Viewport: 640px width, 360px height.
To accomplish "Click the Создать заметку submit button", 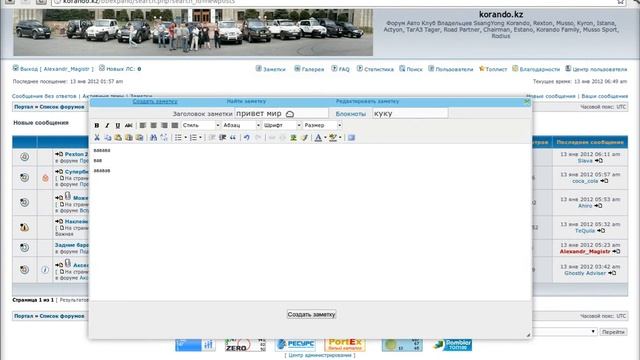I will click(x=311, y=314).
